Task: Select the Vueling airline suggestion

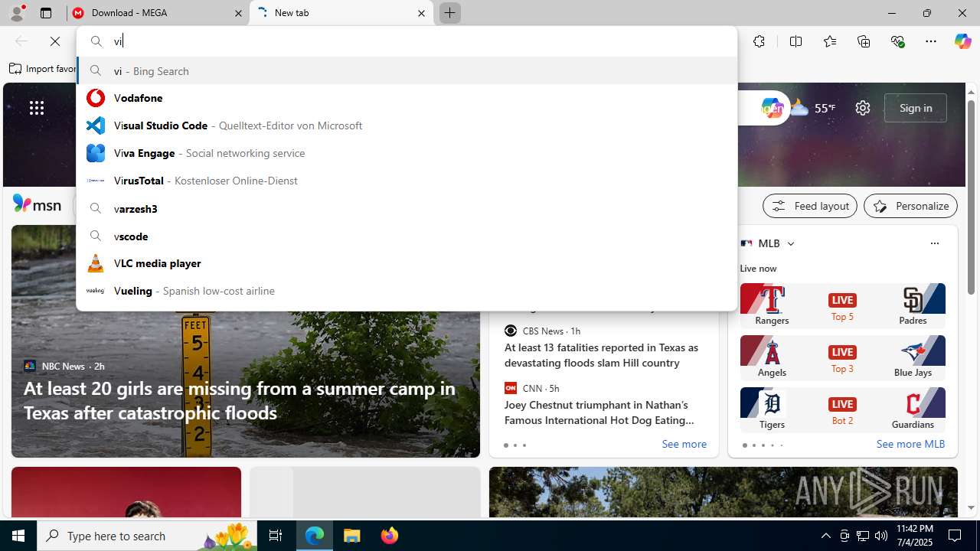Action: [407, 291]
